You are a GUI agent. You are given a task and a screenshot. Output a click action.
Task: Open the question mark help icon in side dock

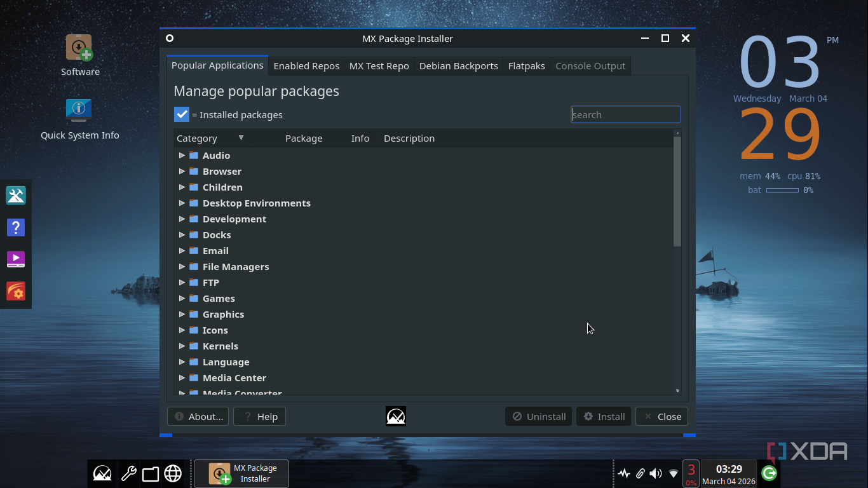16,227
